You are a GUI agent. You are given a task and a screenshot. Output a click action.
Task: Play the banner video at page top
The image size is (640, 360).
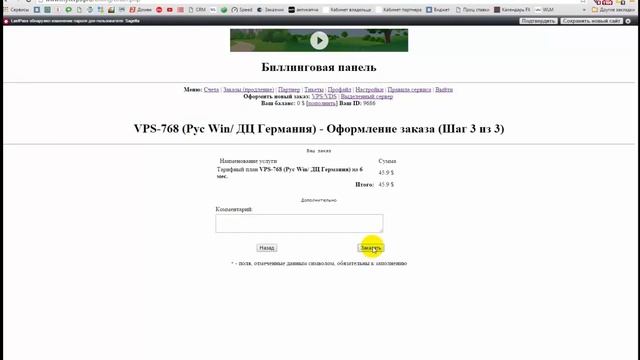(319, 40)
